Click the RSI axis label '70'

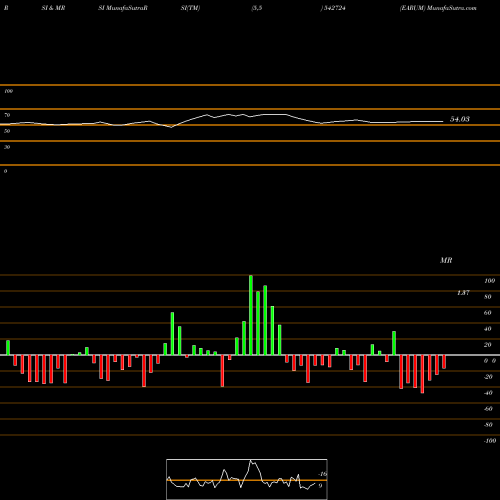coord(7,115)
